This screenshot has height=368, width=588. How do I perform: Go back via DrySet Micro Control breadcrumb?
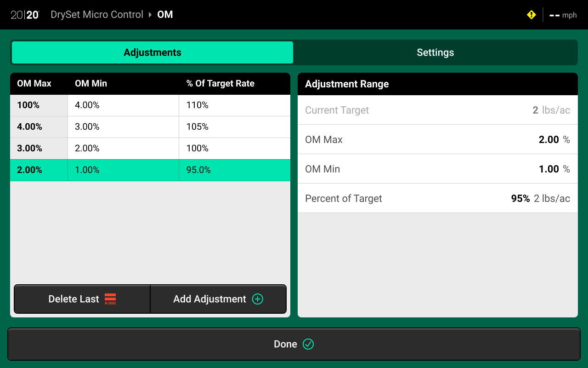97,15
